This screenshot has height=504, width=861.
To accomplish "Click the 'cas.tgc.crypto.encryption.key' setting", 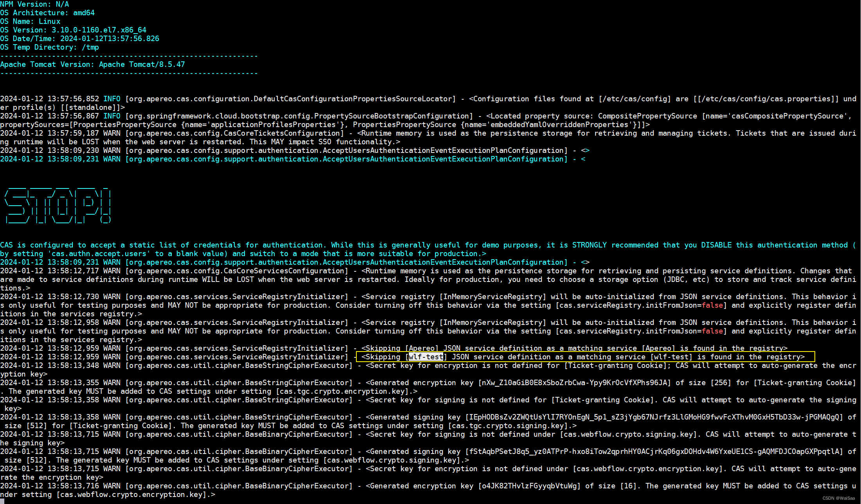I will (x=342, y=391).
